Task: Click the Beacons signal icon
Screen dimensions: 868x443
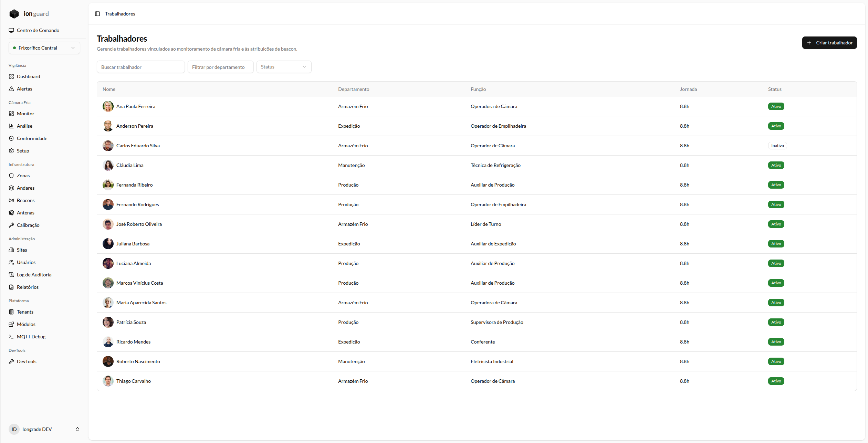Action: tap(11, 200)
